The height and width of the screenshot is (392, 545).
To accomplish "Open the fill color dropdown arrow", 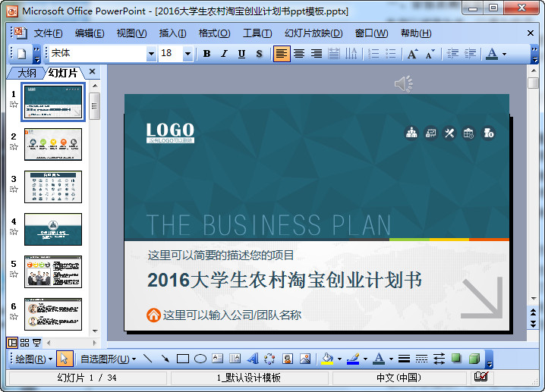I will (339, 359).
